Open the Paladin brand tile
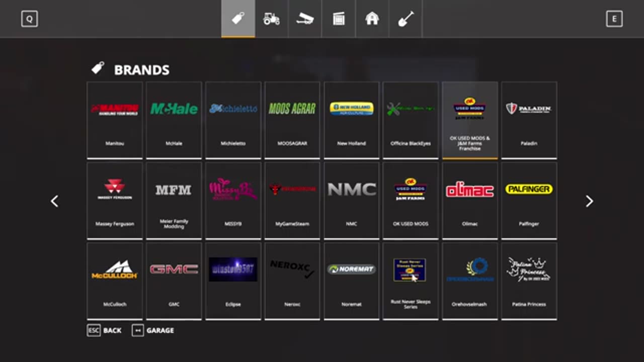644x362 pixels. click(529, 120)
